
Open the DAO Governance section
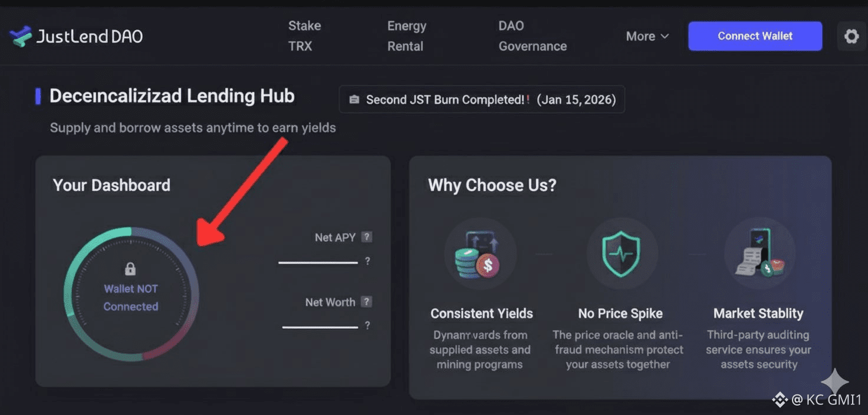coord(532,36)
